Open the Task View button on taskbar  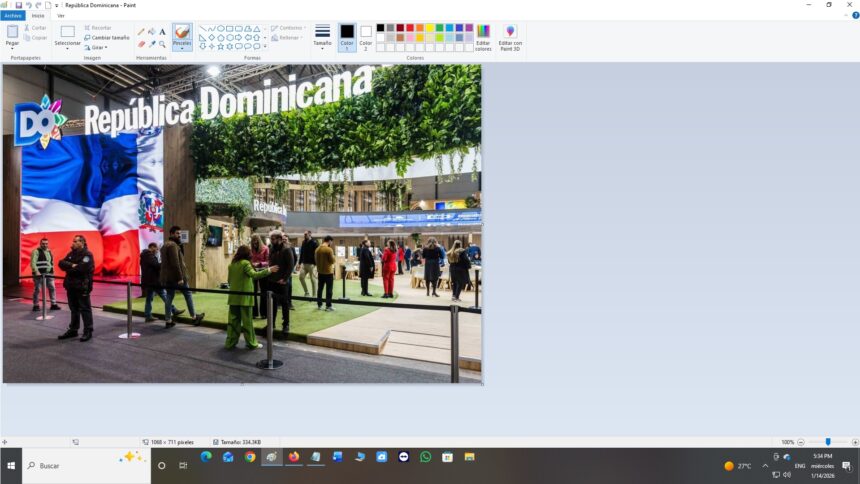[x=183, y=465]
